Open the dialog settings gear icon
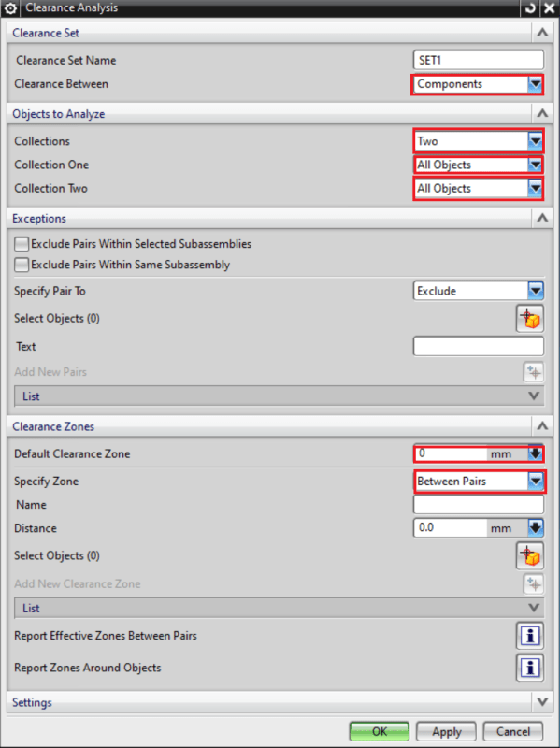 [x=10, y=8]
